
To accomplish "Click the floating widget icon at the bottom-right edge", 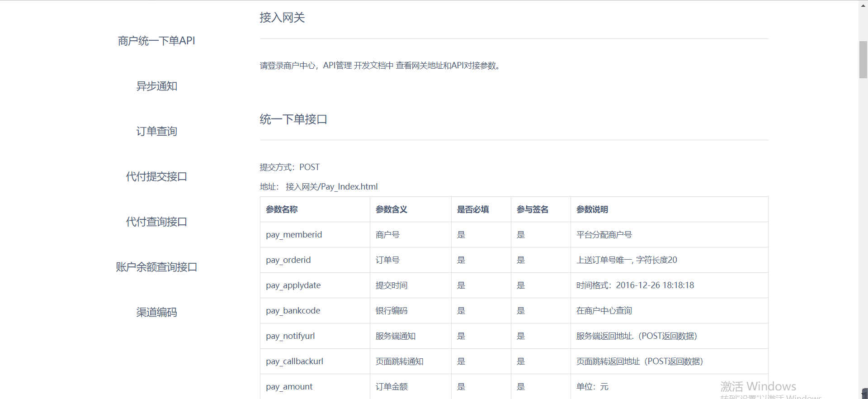I will coord(864,393).
